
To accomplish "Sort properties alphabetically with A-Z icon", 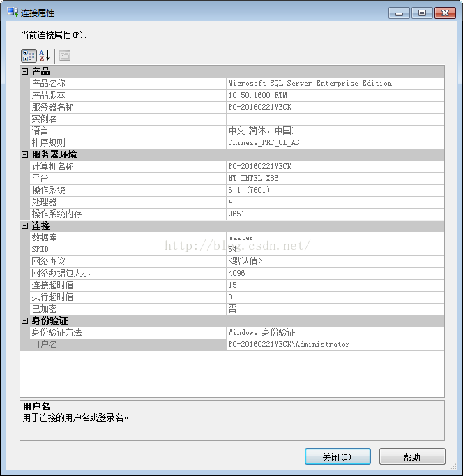I will tap(44, 56).
